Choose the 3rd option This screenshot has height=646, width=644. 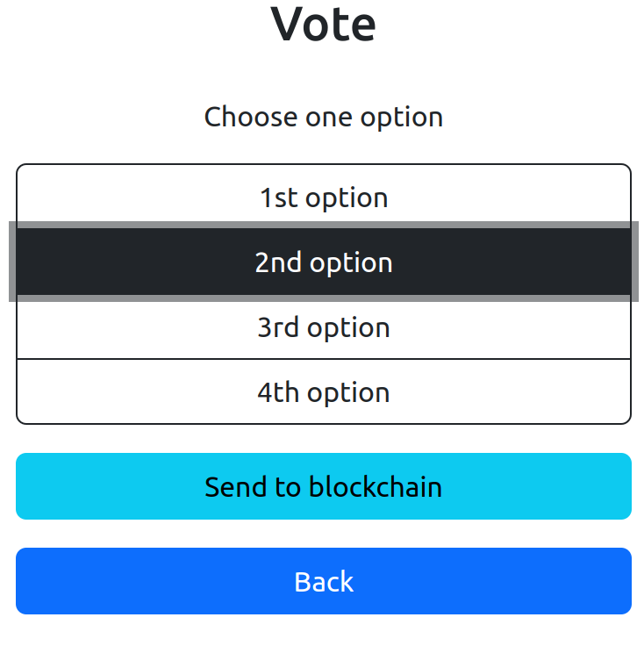pyautogui.click(x=323, y=327)
